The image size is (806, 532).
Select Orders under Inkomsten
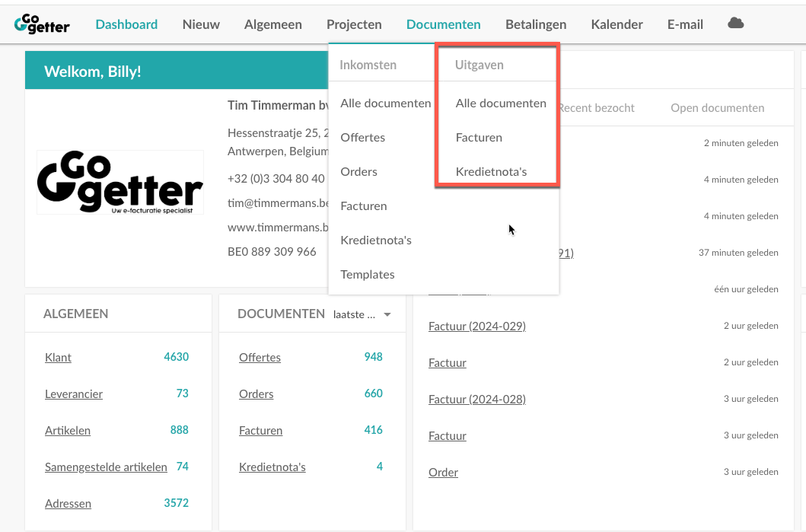point(358,172)
